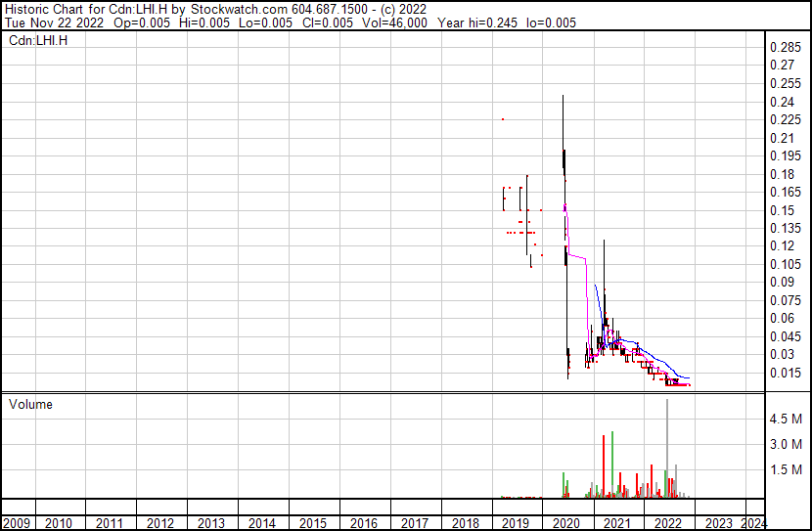The width and height of the screenshot is (812, 531).
Task: Click the tall green volume bar in 2021
Action: [x=612, y=465]
